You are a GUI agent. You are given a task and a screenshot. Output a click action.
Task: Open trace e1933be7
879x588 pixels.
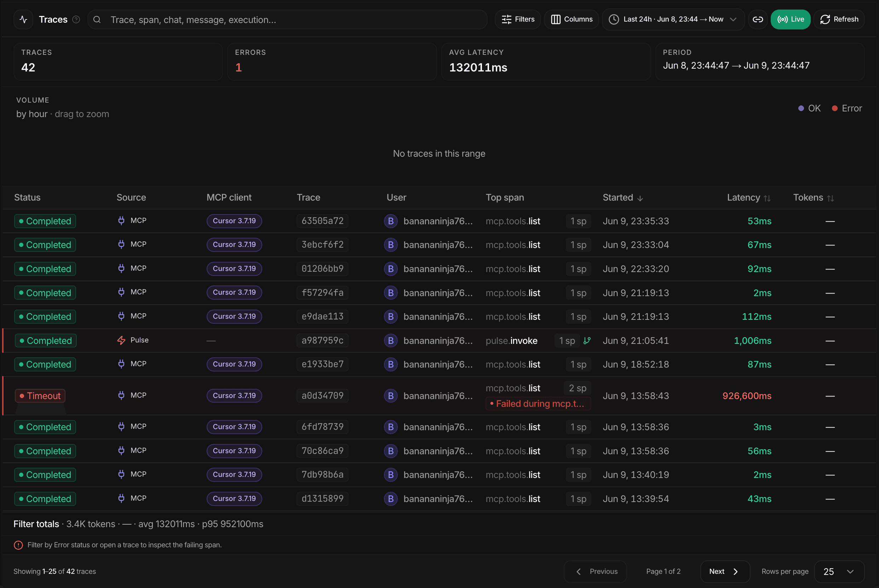click(x=322, y=364)
